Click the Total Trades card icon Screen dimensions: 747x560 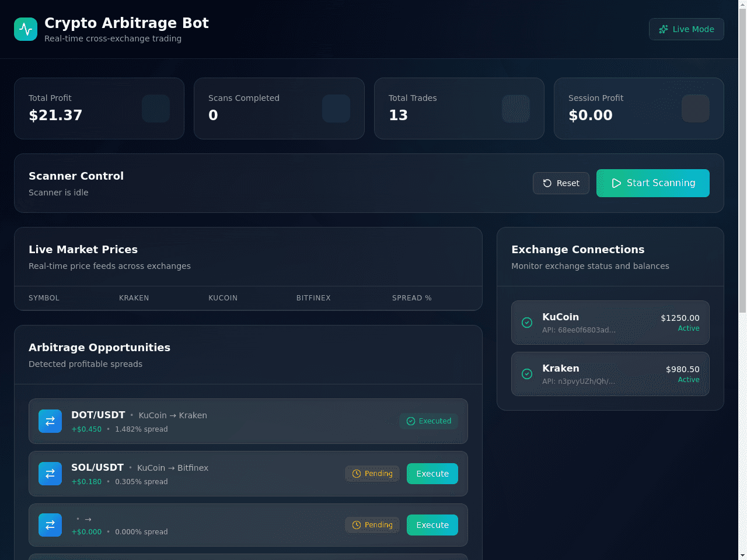pos(516,108)
